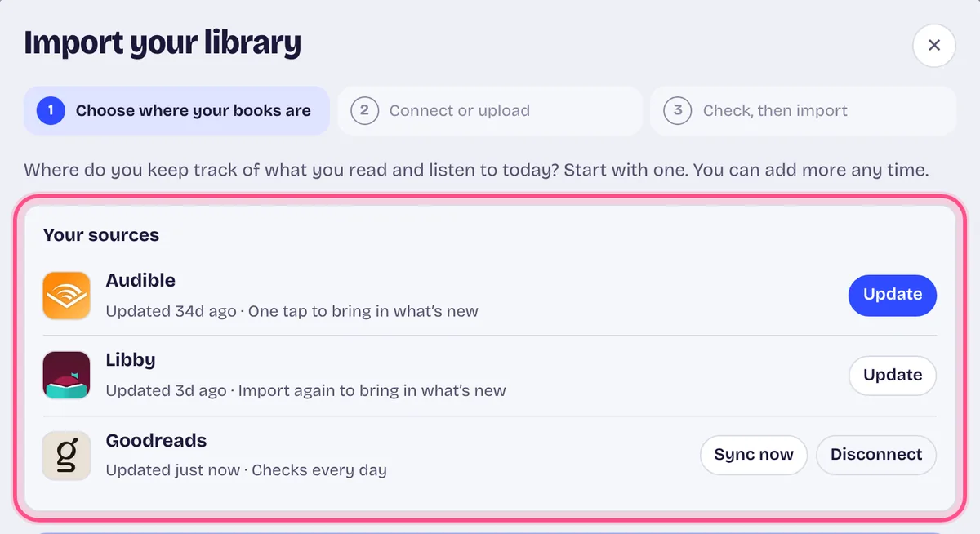Click the step 3 number circle
The height and width of the screenshot is (534, 980).
[678, 110]
